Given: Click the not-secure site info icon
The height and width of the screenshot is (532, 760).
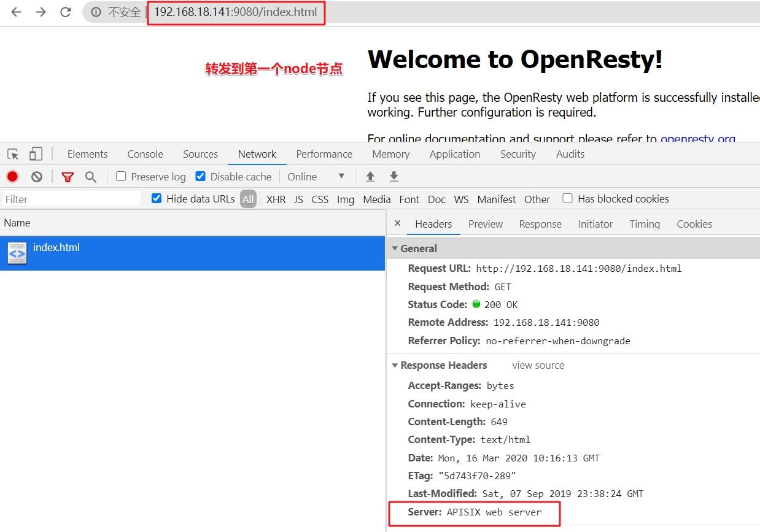Looking at the screenshot, I should [x=96, y=12].
